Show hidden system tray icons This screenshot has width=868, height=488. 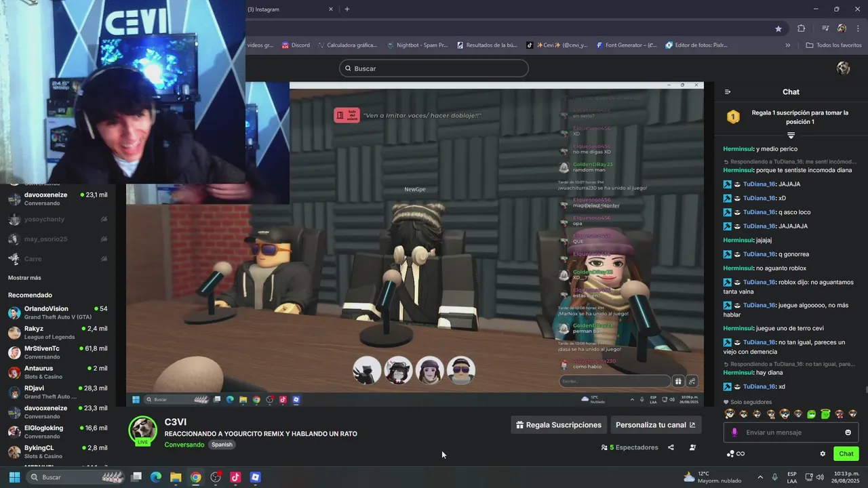click(759, 477)
